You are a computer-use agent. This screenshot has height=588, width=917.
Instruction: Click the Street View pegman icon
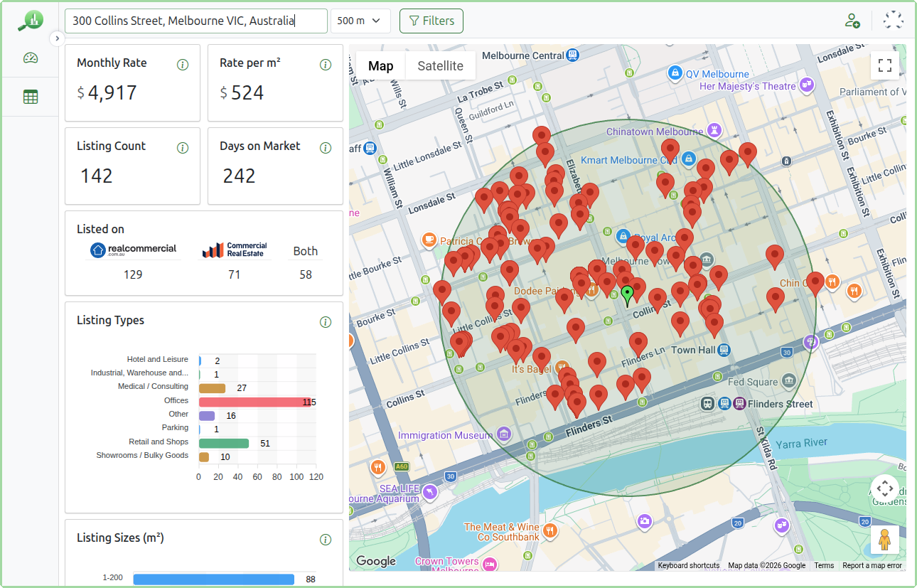click(x=885, y=540)
